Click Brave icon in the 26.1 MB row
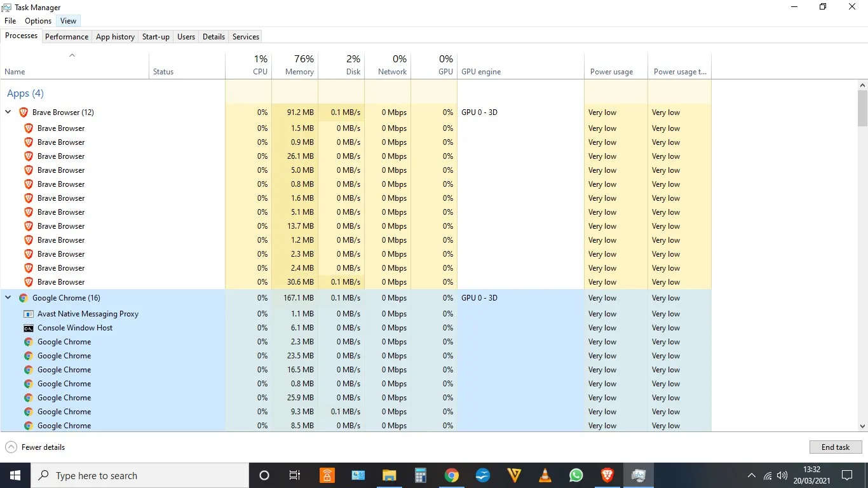Viewport: 868px width, 488px height. click(x=29, y=156)
